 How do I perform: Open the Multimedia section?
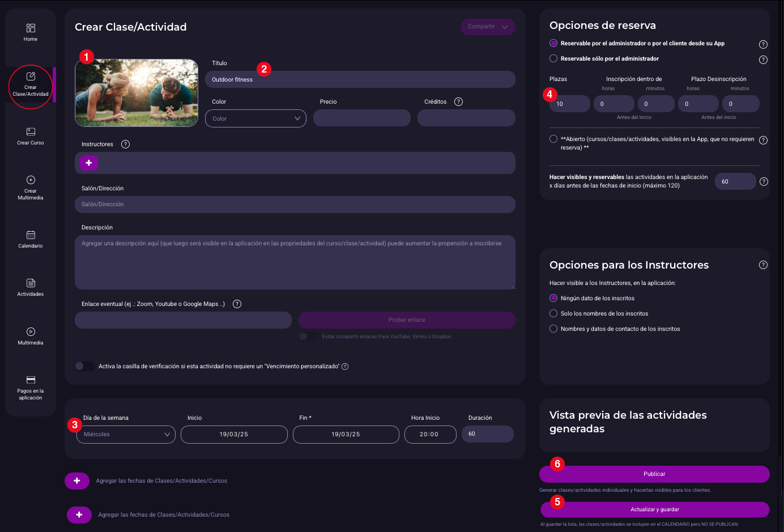point(30,335)
